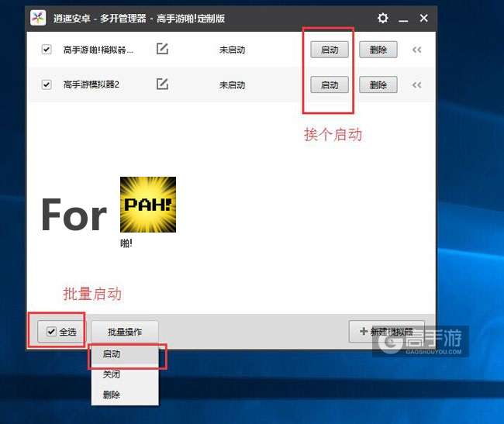Delete the 高手游啪!模拟器 emulator

point(378,50)
